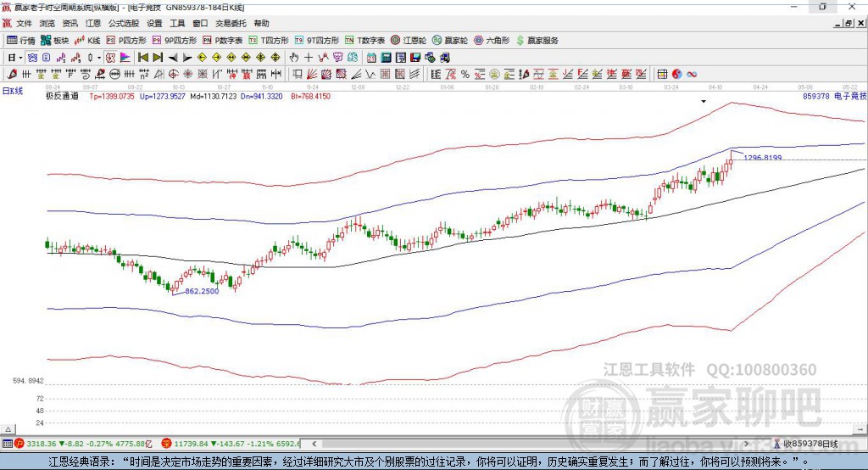Open the 工具 menu
This screenshot has width=868, height=470.
[177, 23]
